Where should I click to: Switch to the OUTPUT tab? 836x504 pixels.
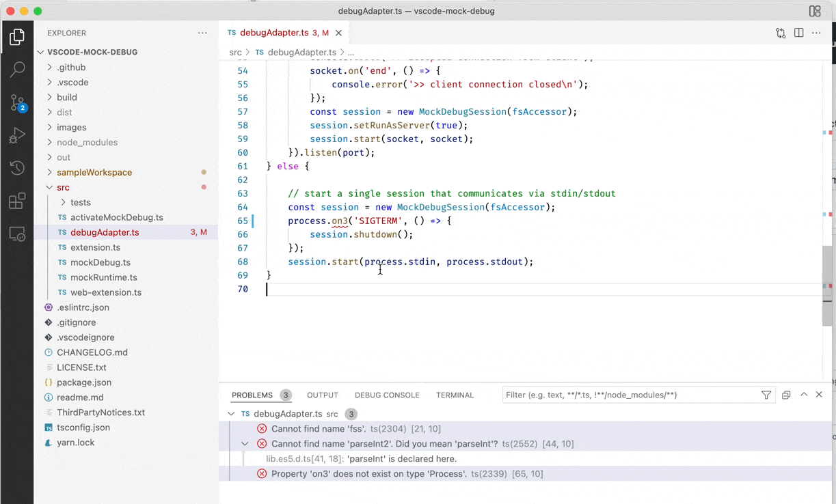point(323,395)
